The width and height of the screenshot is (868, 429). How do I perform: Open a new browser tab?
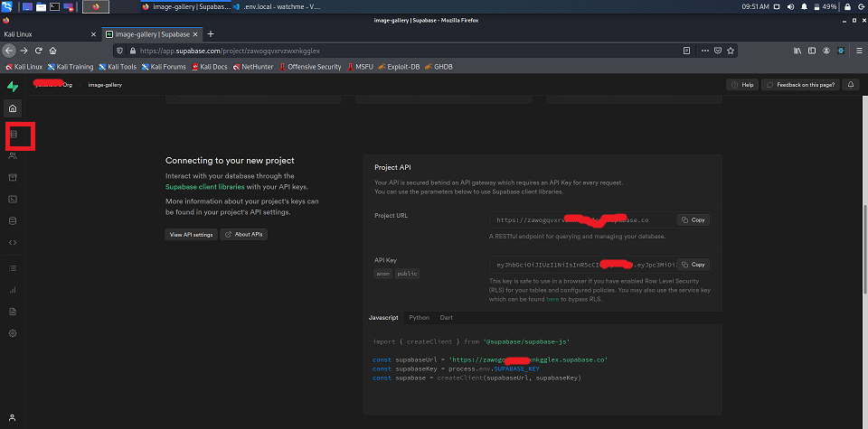(211, 34)
